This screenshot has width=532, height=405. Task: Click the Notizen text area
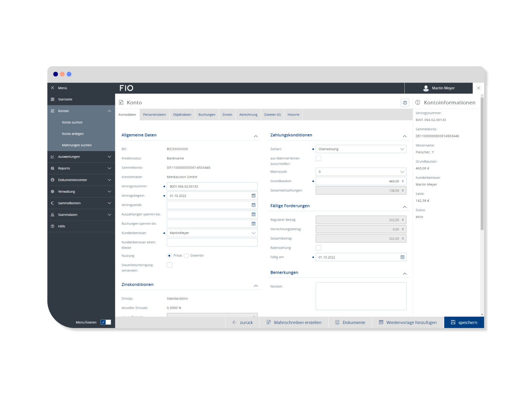point(361,296)
